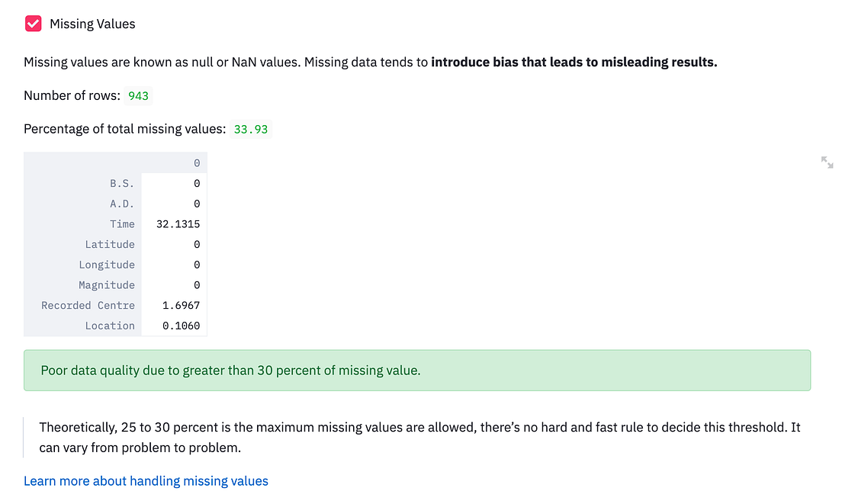Image resolution: width=842 pixels, height=504 pixels.
Task: Expand the dataframe to fullscreen view
Action: point(827,162)
